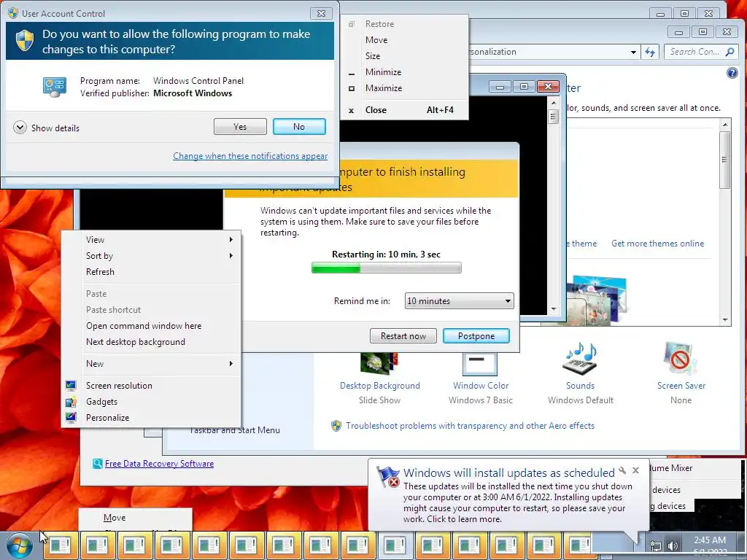Open the Remind me in dropdown

pos(459,301)
